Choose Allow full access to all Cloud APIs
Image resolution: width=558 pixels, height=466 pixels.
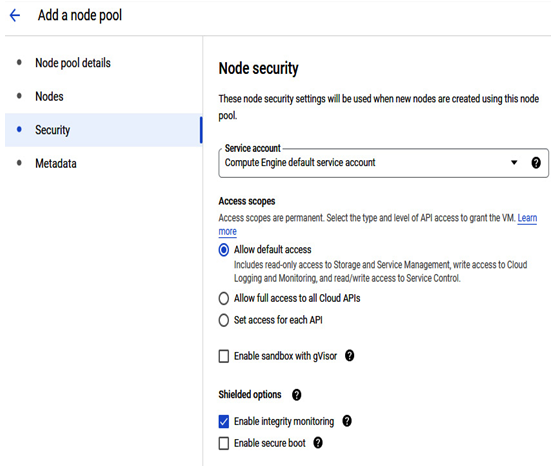tap(223, 298)
